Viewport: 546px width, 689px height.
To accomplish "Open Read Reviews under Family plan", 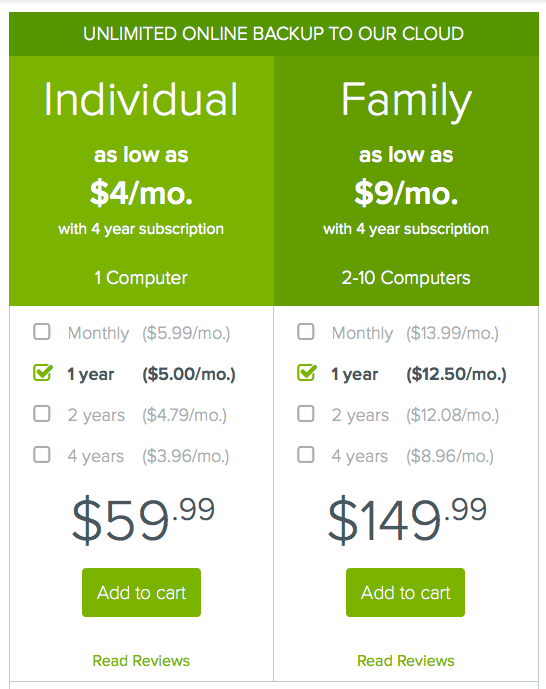I will pos(406,660).
